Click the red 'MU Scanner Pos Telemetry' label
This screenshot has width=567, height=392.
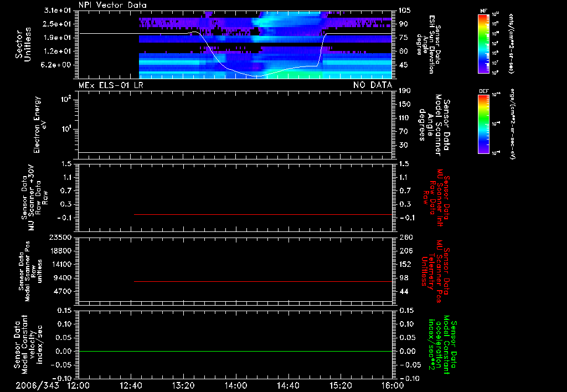(436, 271)
